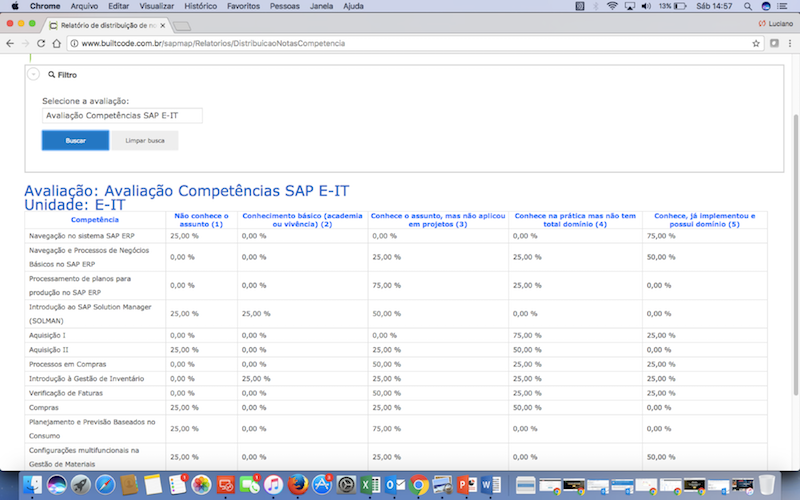Click 'Não conhece o assunto (1)' header
This screenshot has height=500, width=800.
(x=202, y=220)
